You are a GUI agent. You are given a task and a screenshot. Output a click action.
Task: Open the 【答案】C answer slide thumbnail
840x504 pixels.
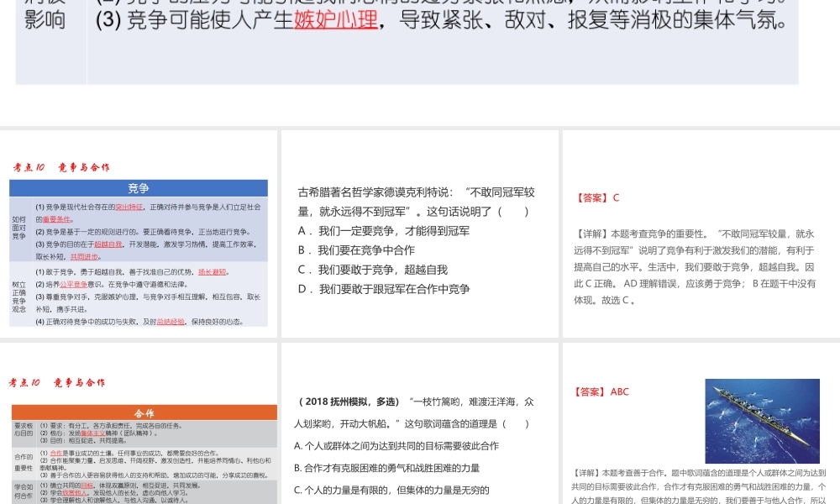701,234
